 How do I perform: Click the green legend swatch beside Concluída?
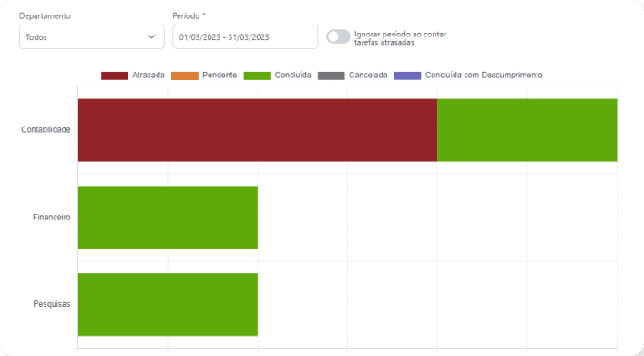click(257, 76)
